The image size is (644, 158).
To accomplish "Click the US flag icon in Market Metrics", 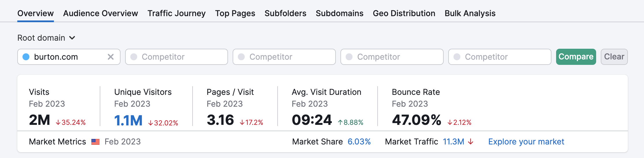I will (95, 142).
